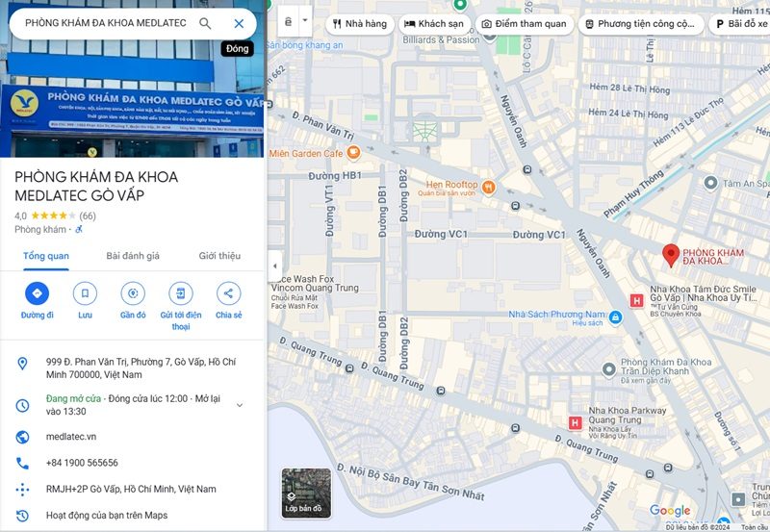Click Tâm An Spa map marker

tap(710, 183)
